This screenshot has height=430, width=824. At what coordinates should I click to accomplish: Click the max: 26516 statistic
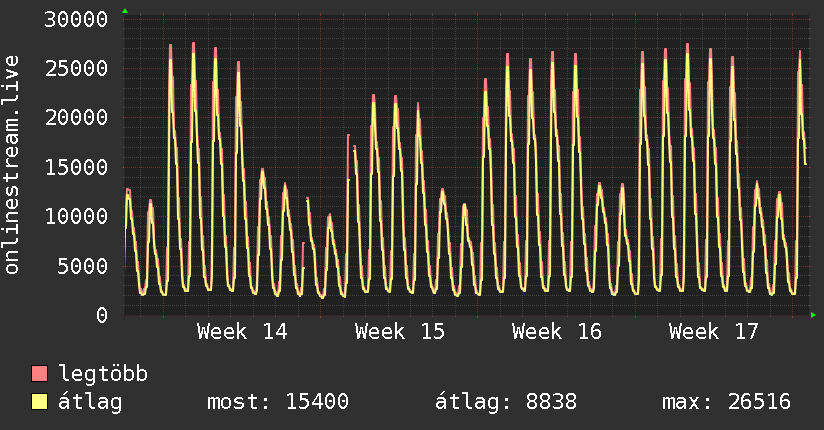point(726,402)
